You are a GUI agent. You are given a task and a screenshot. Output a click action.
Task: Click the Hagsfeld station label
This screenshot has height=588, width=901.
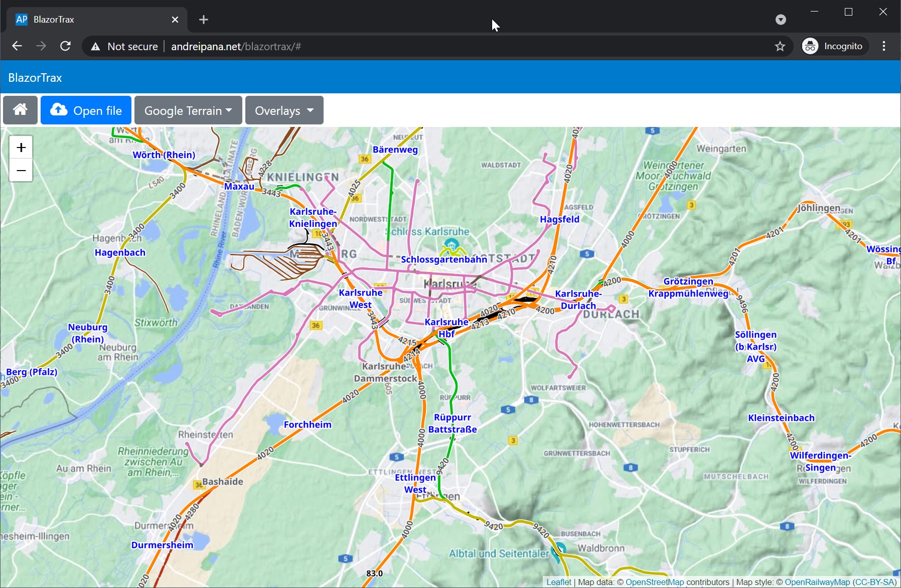[x=559, y=219]
